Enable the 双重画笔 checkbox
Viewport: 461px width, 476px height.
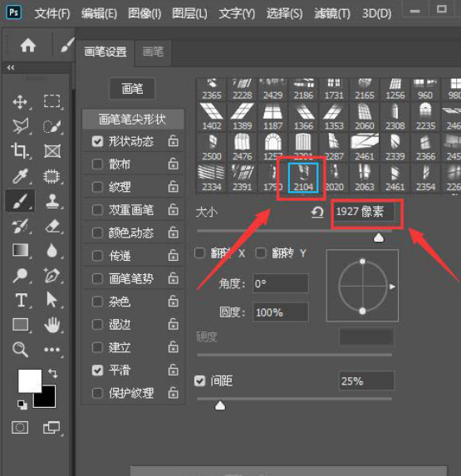(x=97, y=210)
